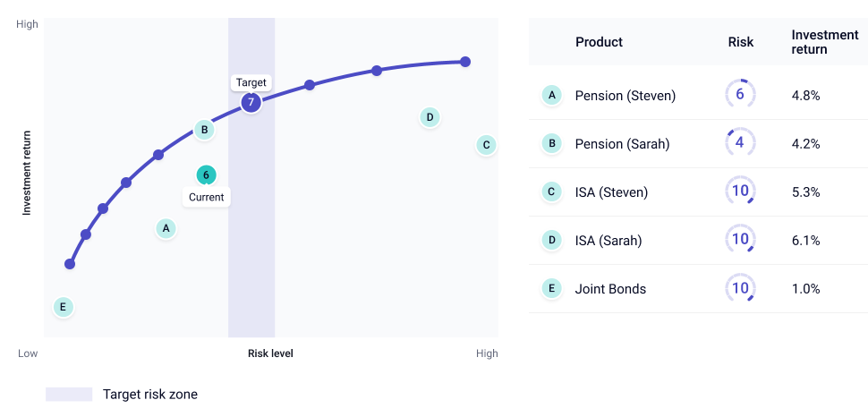Click the risk dial showing 4
Screen dimensions: 868x417
[740, 142]
